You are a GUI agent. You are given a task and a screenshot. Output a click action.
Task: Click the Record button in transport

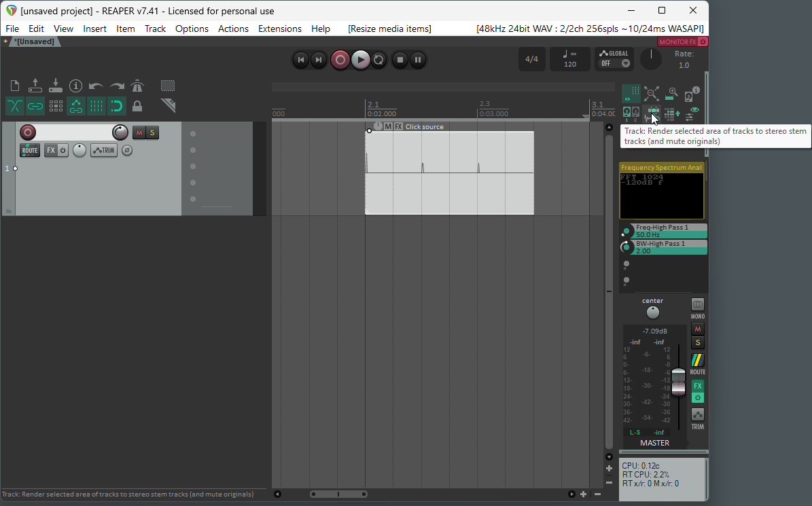tap(340, 60)
